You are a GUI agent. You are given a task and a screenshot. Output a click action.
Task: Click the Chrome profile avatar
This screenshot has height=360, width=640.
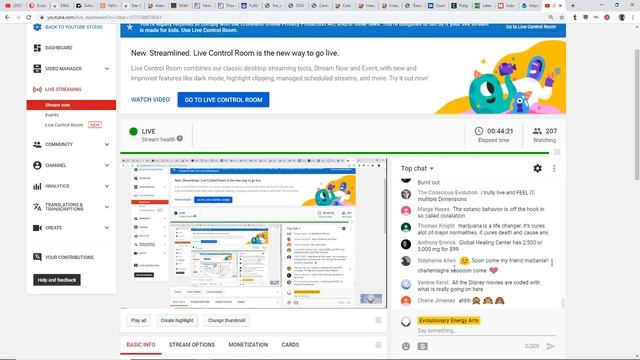(x=622, y=18)
